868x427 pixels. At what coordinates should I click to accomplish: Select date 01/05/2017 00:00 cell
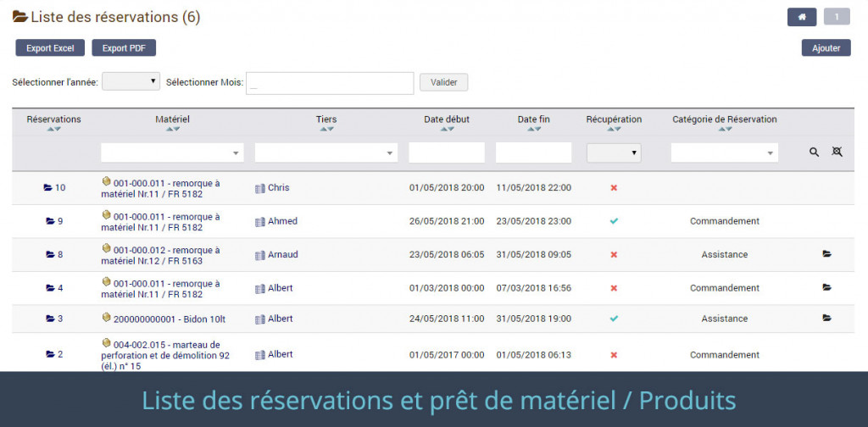pos(447,355)
